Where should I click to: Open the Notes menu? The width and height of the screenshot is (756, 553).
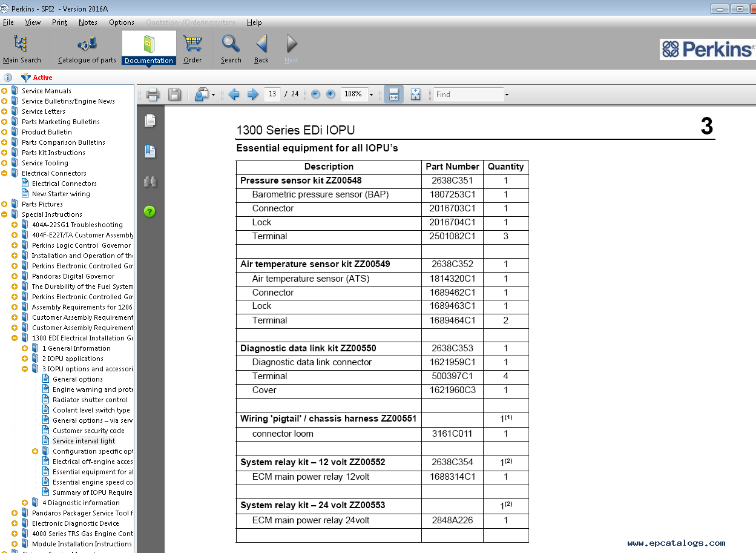tap(88, 22)
